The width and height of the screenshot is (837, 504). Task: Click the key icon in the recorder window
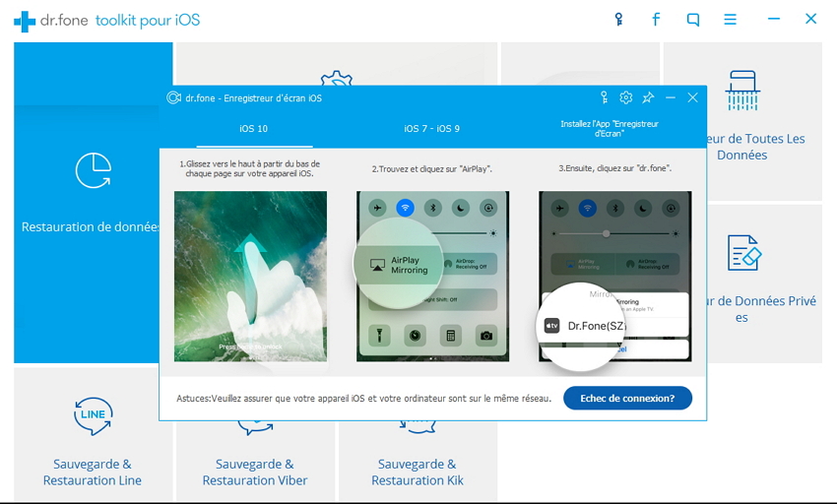click(604, 97)
